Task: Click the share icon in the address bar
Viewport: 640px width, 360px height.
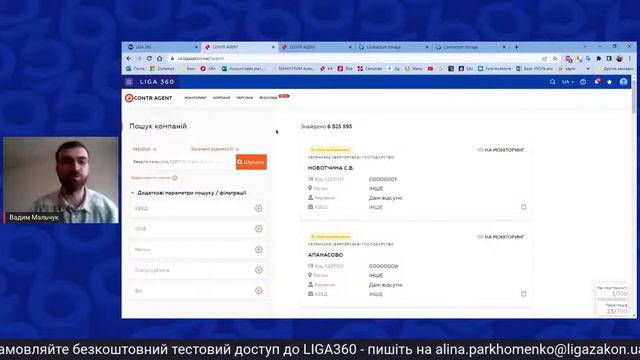Action: coord(544,59)
